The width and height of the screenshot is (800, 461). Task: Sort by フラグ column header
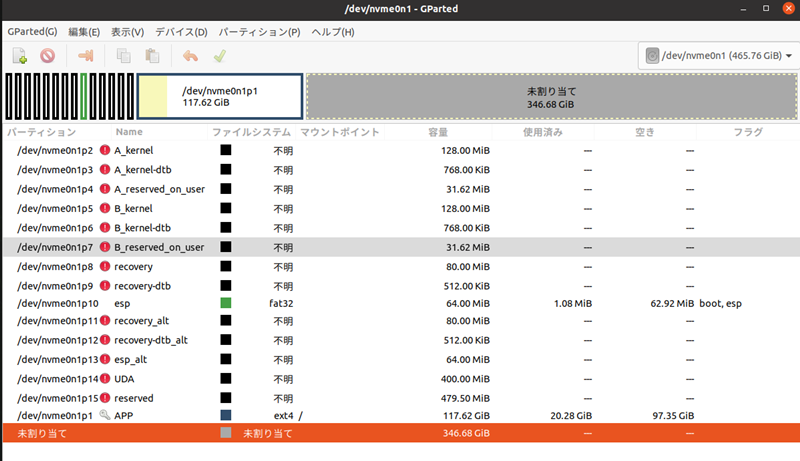pos(748,132)
